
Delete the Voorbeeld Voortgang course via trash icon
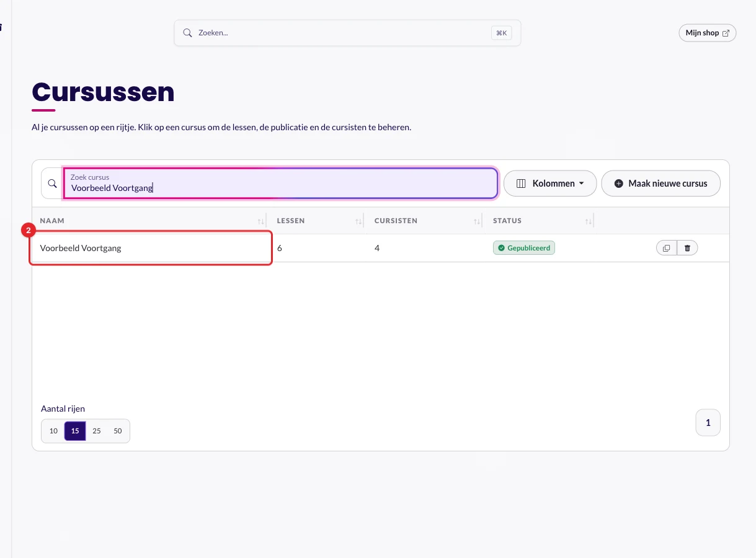coord(687,248)
